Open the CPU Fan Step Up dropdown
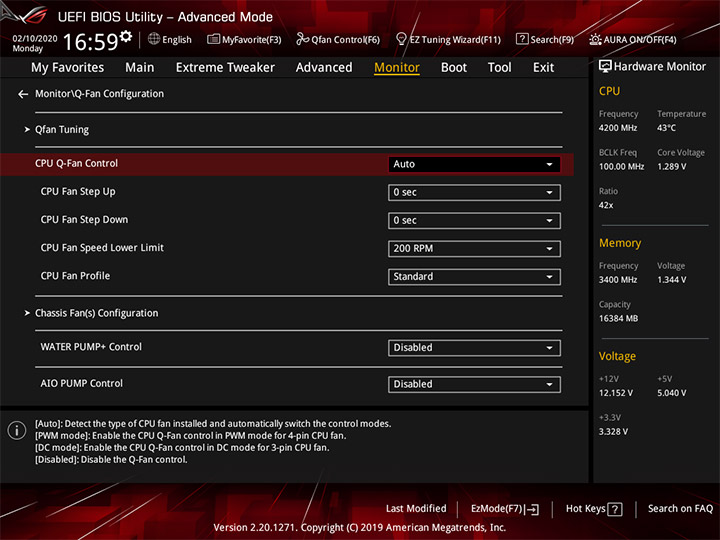Screen dimensions: 720x540 click(x=474, y=192)
